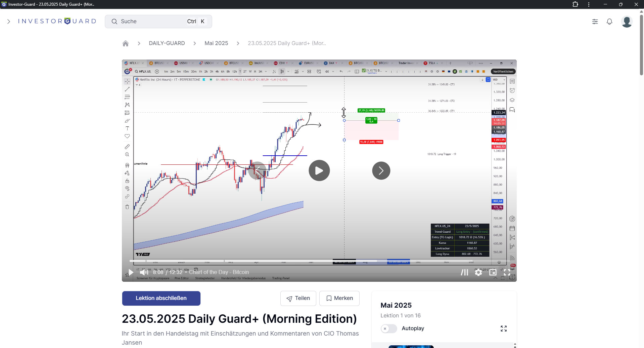Click the Teilen share button
The width and height of the screenshot is (644, 348).
click(298, 298)
